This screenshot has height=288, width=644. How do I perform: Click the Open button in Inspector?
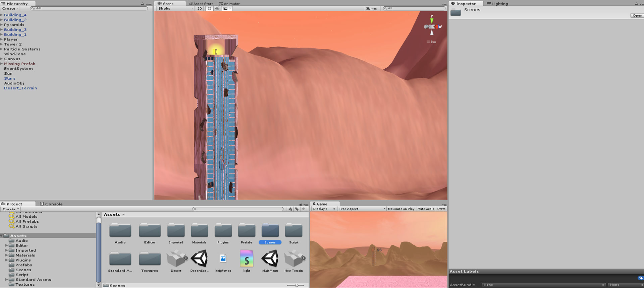(637, 16)
